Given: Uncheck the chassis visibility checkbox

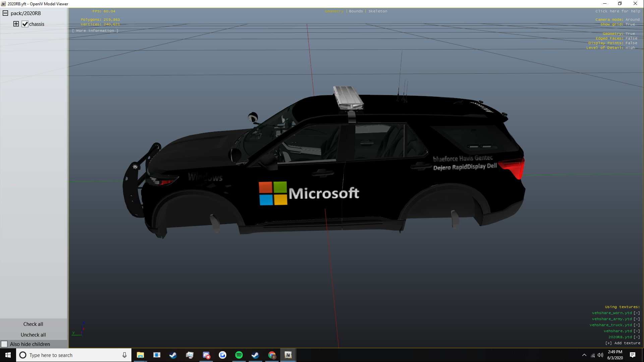Looking at the screenshot, I should point(25,24).
